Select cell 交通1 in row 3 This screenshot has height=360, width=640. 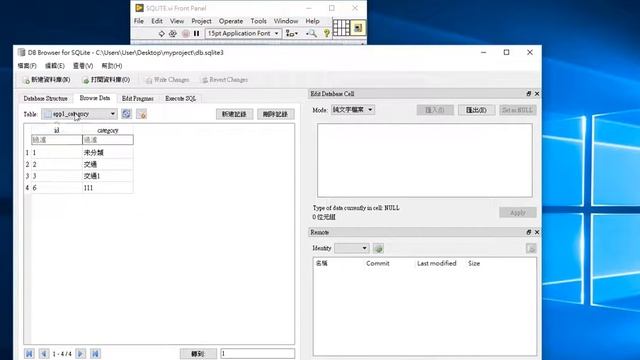(x=108, y=176)
